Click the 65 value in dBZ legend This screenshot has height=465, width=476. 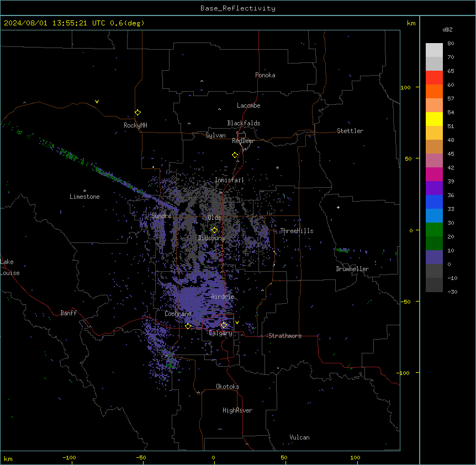[451, 71]
